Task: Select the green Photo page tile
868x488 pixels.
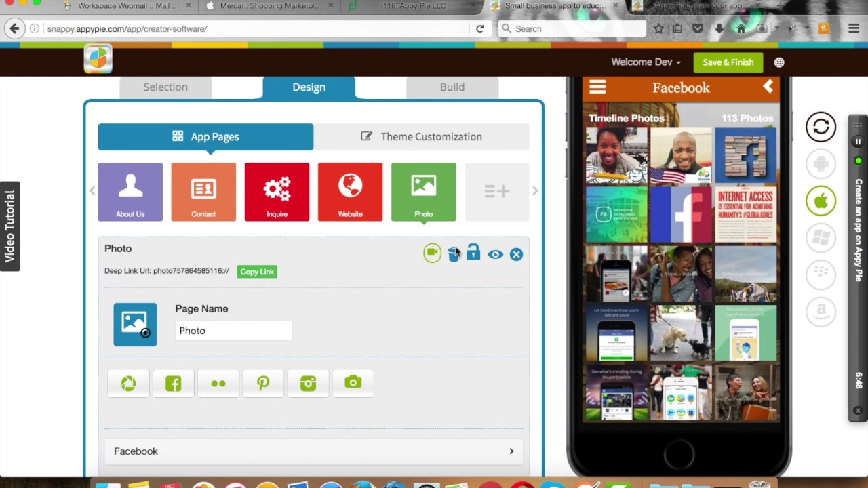Action: (423, 192)
